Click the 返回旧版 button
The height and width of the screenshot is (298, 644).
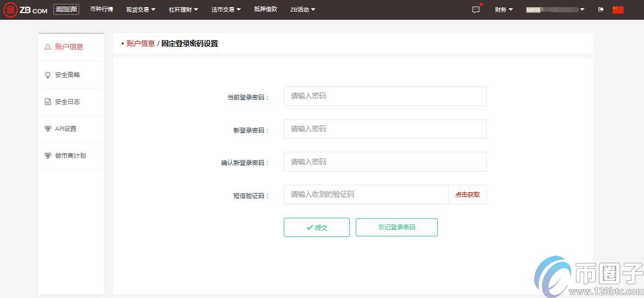click(66, 9)
